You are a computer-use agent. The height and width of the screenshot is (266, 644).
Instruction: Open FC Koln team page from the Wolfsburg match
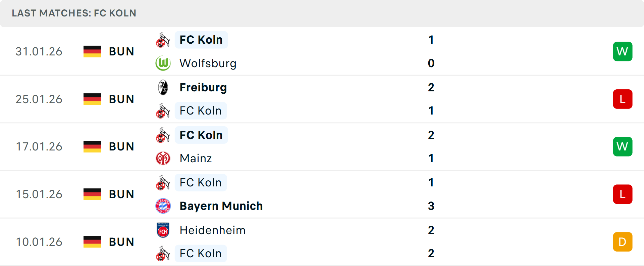click(201, 40)
